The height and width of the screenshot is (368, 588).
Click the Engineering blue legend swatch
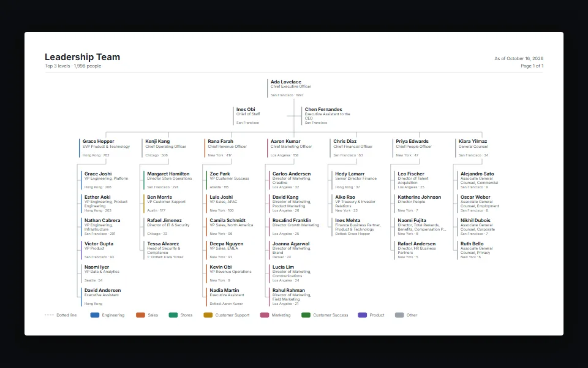95,315
